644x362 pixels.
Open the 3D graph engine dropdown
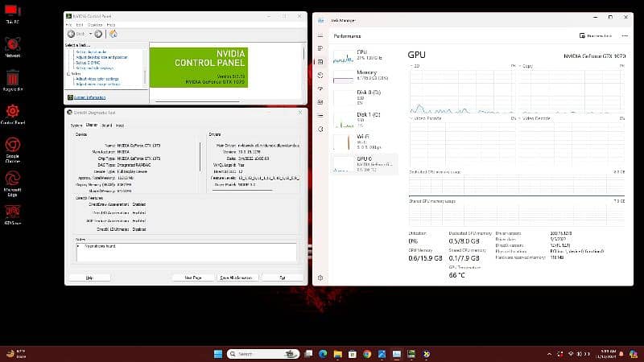(x=412, y=64)
